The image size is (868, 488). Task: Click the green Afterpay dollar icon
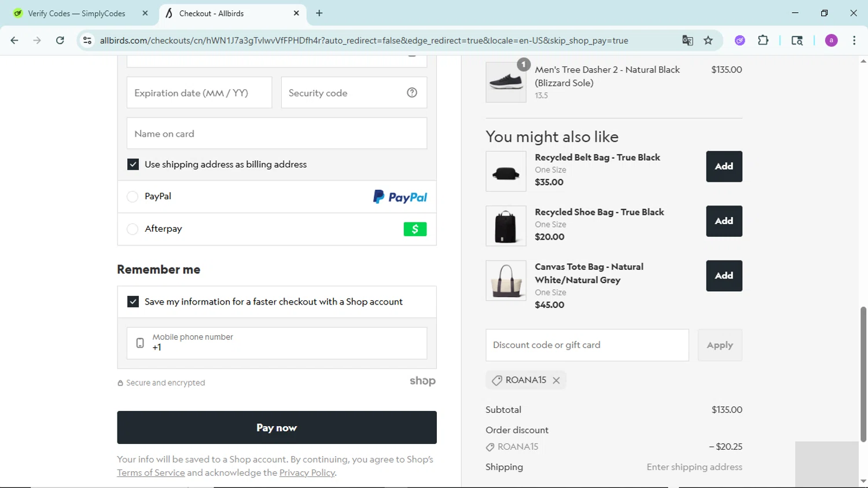(x=415, y=229)
